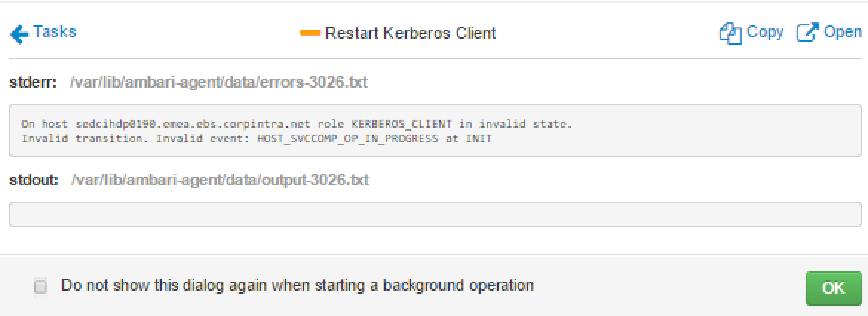Go back via the Tasks link
868x316 pixels.
pyautogui.click(x=54, y=32)
